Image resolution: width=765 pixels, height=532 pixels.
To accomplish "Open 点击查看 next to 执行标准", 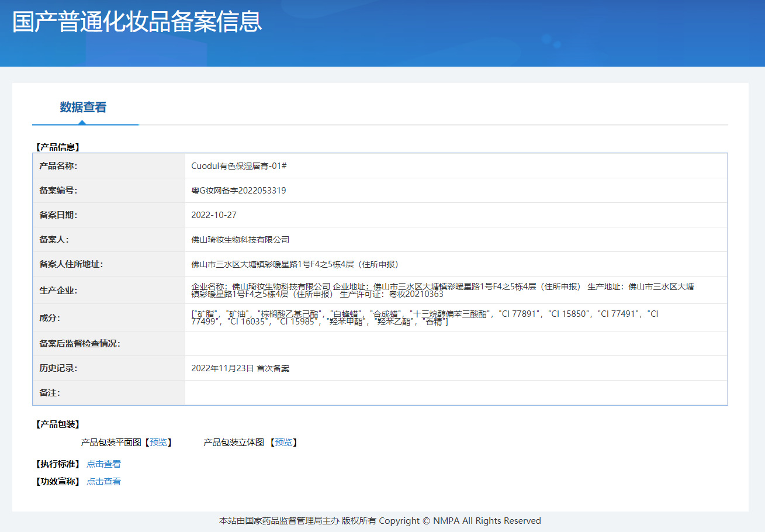I will (104, 464).
